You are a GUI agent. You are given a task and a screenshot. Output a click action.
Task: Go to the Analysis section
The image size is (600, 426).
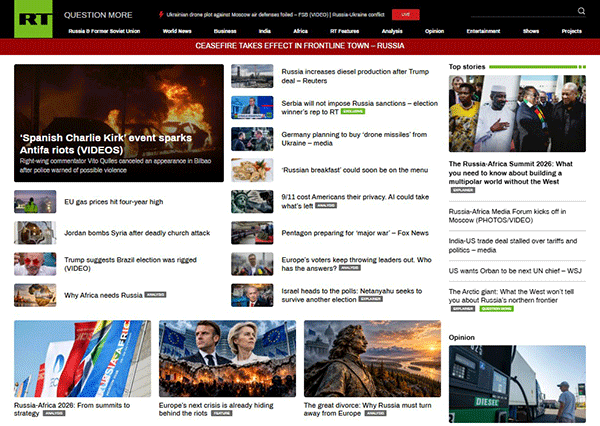point(392,31)
